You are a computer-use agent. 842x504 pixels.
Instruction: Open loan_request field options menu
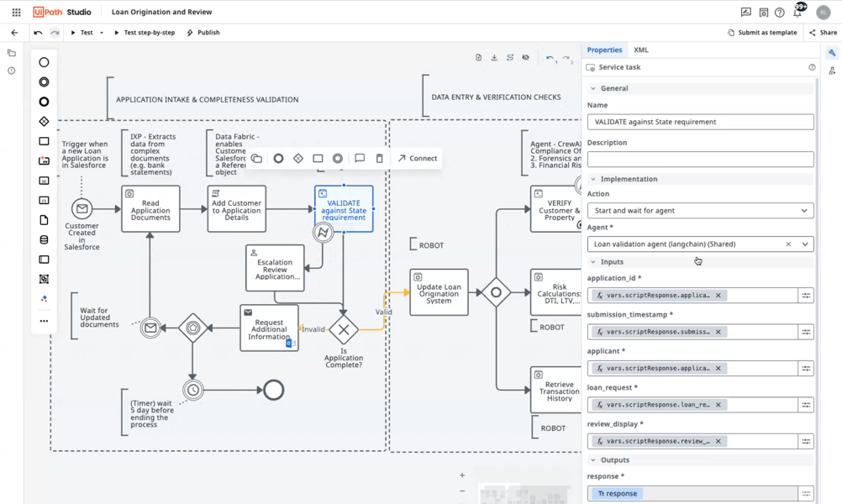point(806,405)
